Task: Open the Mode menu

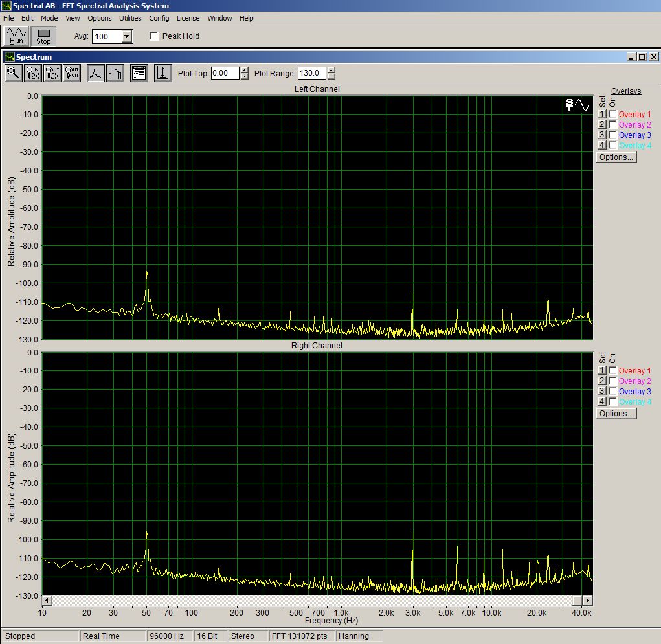Action: (x=49, y=18)
